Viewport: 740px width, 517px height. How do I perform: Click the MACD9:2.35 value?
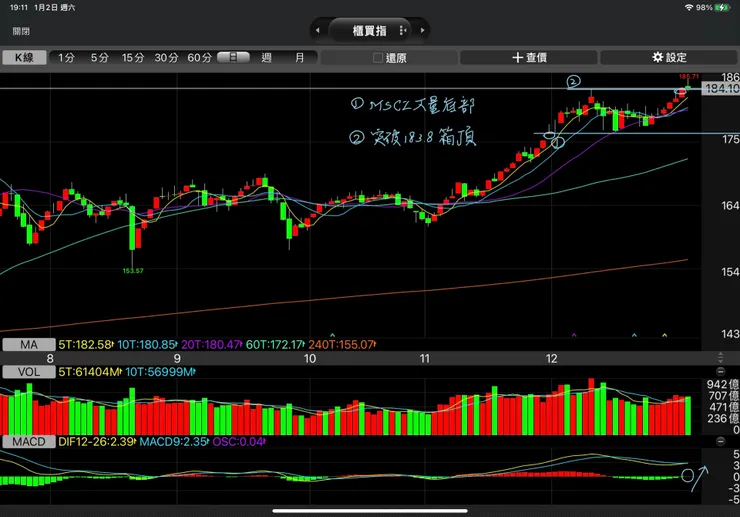click(x=174, y=442)
